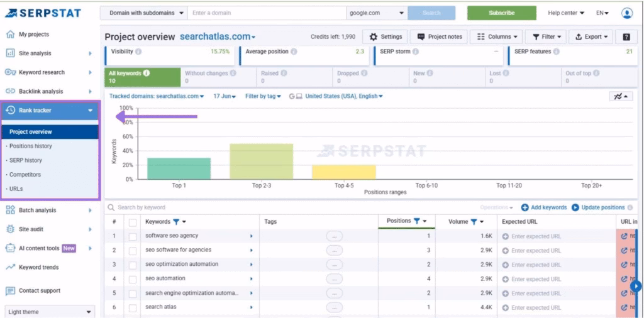
Task: Click the chart toggle icon above graph
Action: point(621,97)
